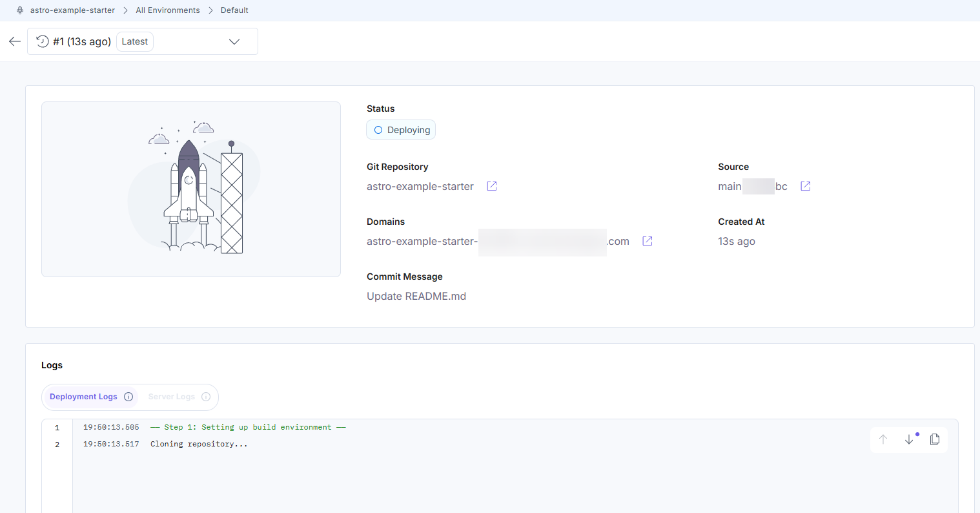Open Default environment breadcrumb

(234, 10)
